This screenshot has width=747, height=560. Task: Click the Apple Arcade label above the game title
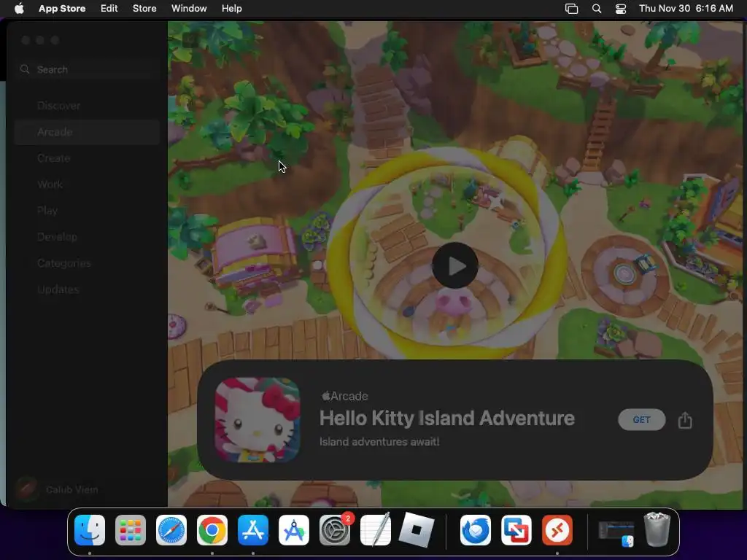click(345, 396)
